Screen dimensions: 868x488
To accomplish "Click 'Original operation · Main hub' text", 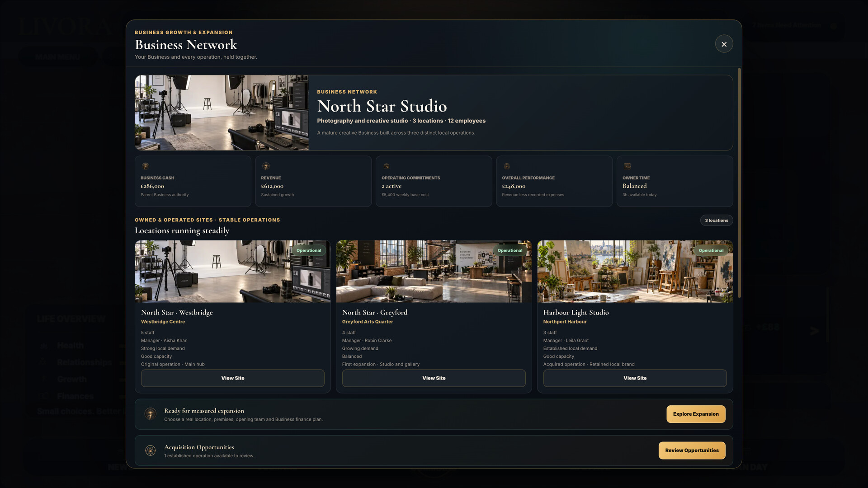I will pyautogui.click(x=173, y=364).
